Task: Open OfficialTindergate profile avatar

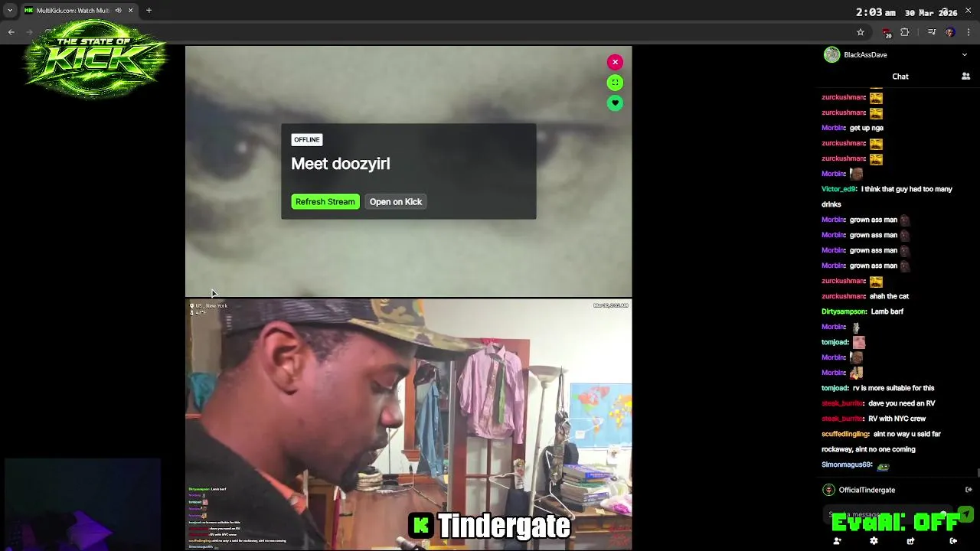Action: click(x=828, y=490)
